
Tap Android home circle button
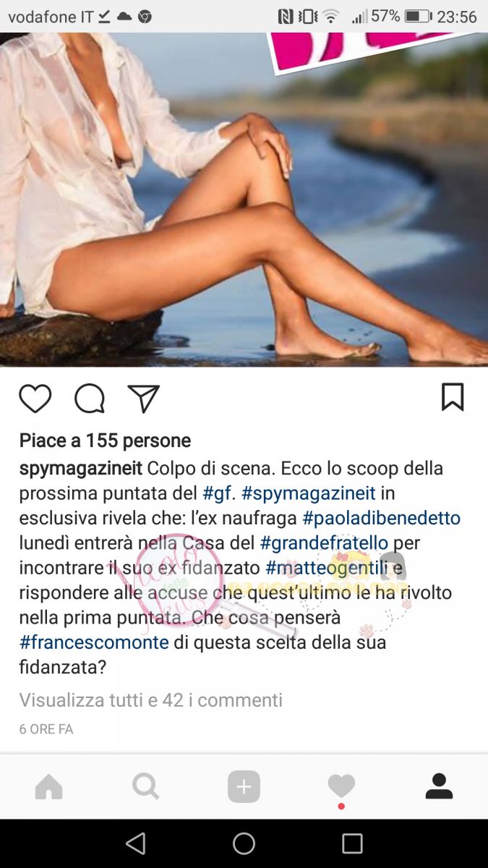[x=244, y=843]
